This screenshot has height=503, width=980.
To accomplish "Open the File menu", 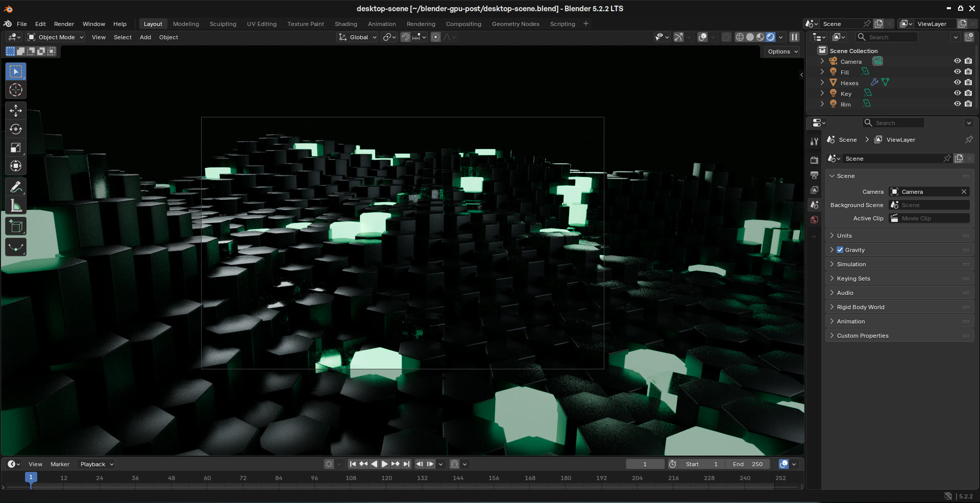I will 22,24.
